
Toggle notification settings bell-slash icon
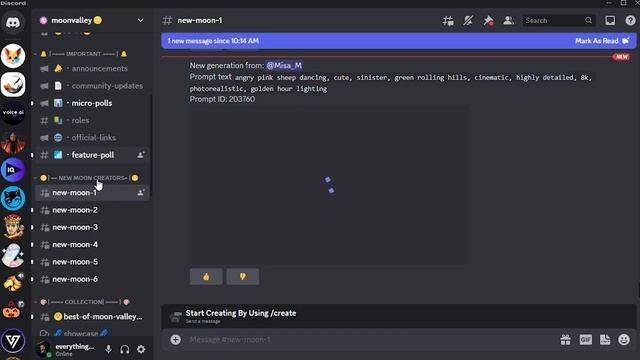click(x=468, y=20)
